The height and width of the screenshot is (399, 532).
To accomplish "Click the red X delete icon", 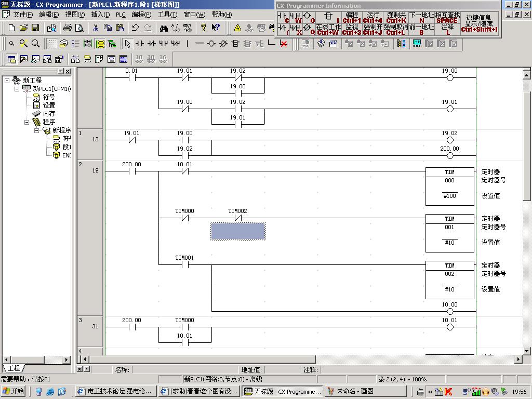I will click(x=284, y=44).
